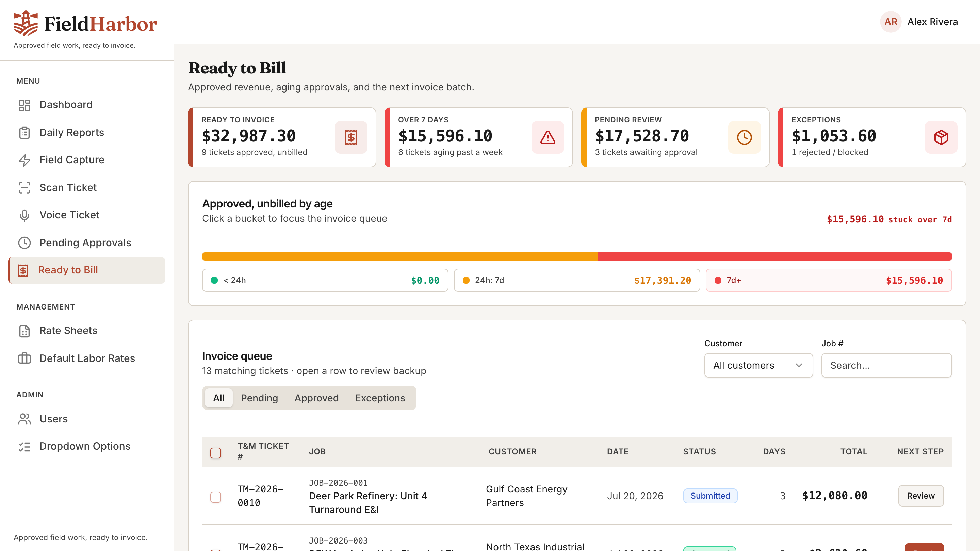This screenshot has width=980, height=551.
Task: Click the Daily Reports clipboard icon
Action: [24, 133]
